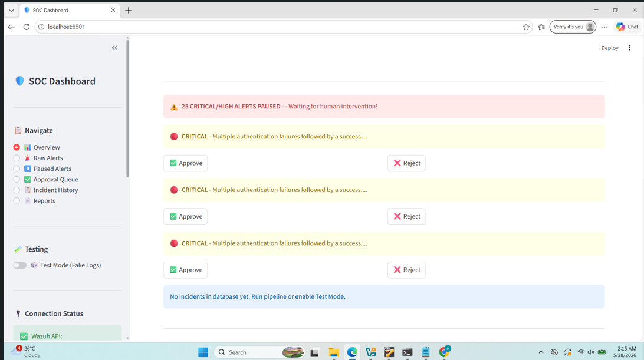Screen dimensions: 644x360
Task: Open the terminal app from the taskbar
Action: click(x=407, y=352)
